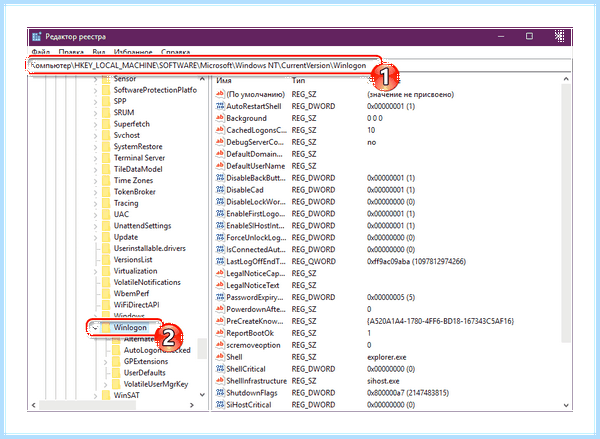Click the ShutdownFlags DWORD icon

pyautogui.click(x=220, y=393)
